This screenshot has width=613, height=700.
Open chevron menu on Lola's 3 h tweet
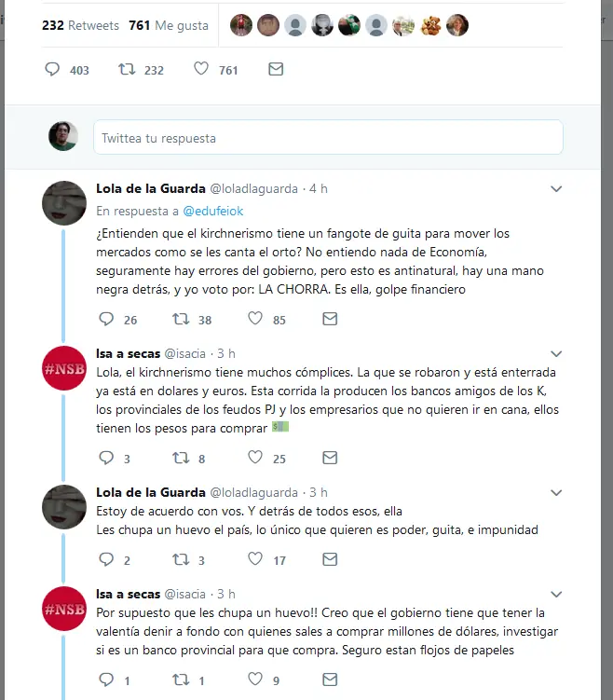click(x=556, y=493)
